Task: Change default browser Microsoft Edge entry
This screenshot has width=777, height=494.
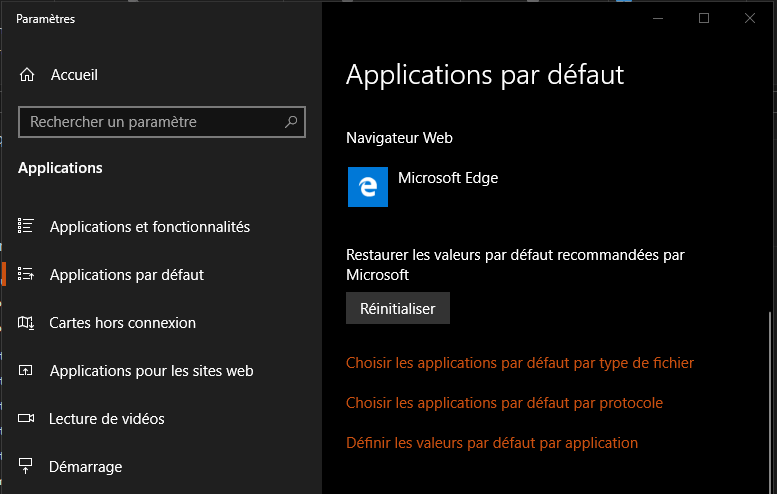Action: [447, 179]
